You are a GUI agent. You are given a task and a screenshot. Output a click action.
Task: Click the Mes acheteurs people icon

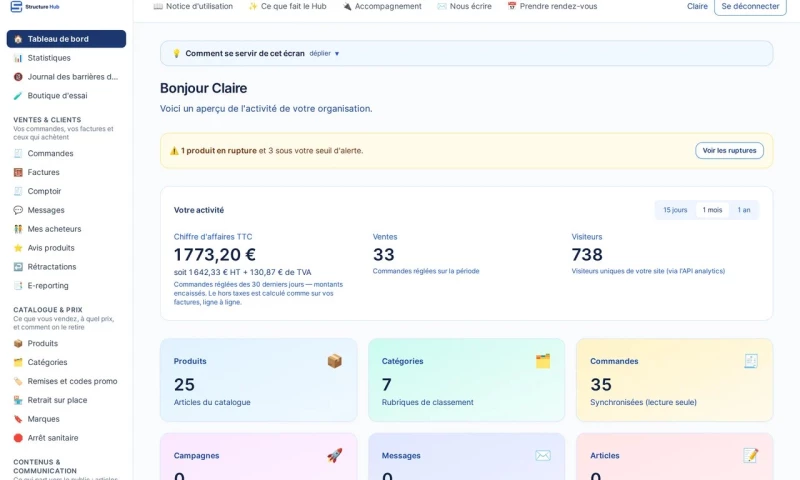pos(18,229)
